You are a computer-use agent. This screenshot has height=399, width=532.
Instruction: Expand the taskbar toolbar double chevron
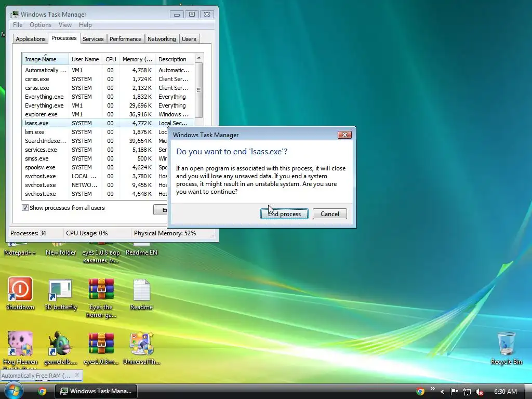433,389
